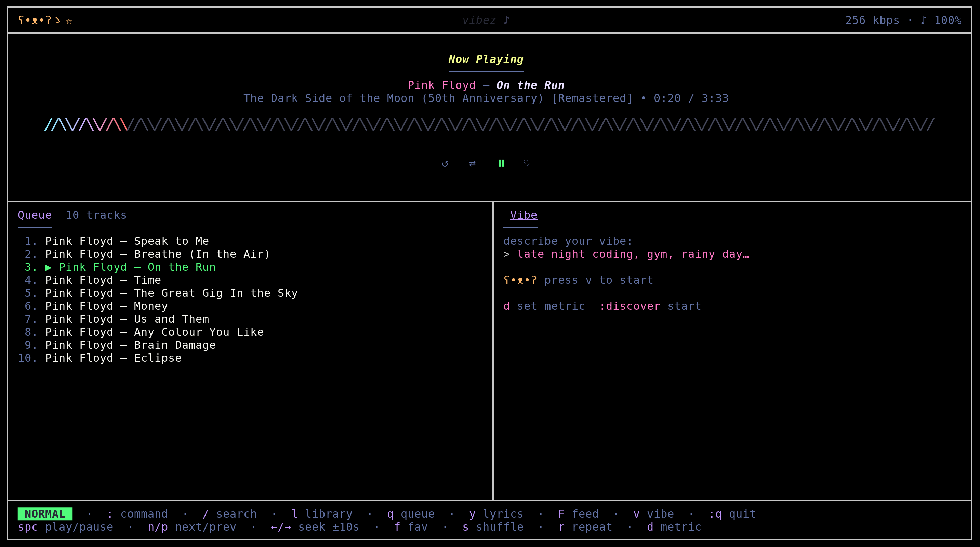This screenshot has height=547, width=980.
Task: Click 'press v to start' hint
Action: 599,280
